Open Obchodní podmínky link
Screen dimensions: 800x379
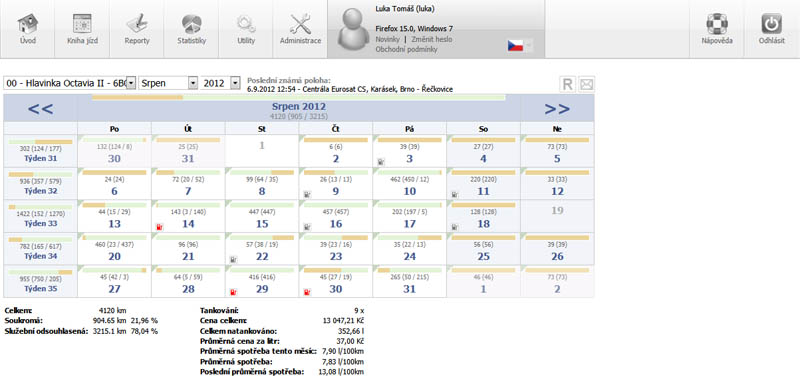pos(406,49)
